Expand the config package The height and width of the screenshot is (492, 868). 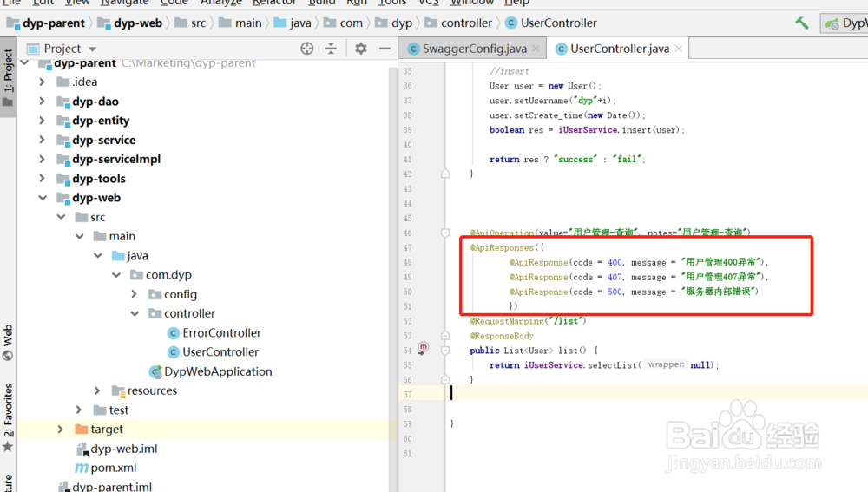[134, 294]
